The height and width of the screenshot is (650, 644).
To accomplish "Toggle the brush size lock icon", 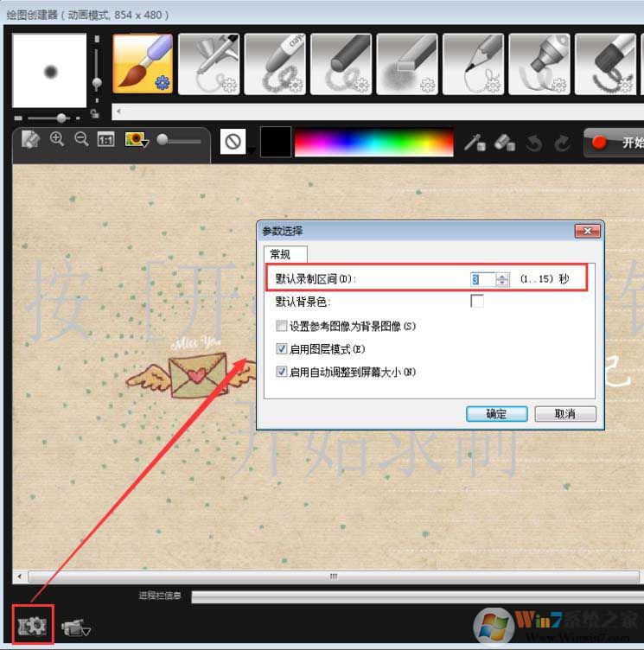I will point(95,113).
